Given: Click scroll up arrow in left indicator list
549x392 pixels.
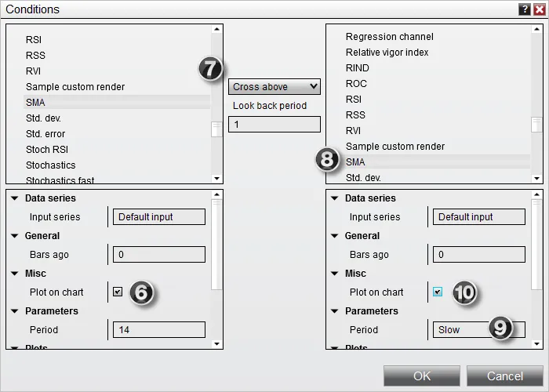Looking at the screenshot, I should click(x=216, y=29).
